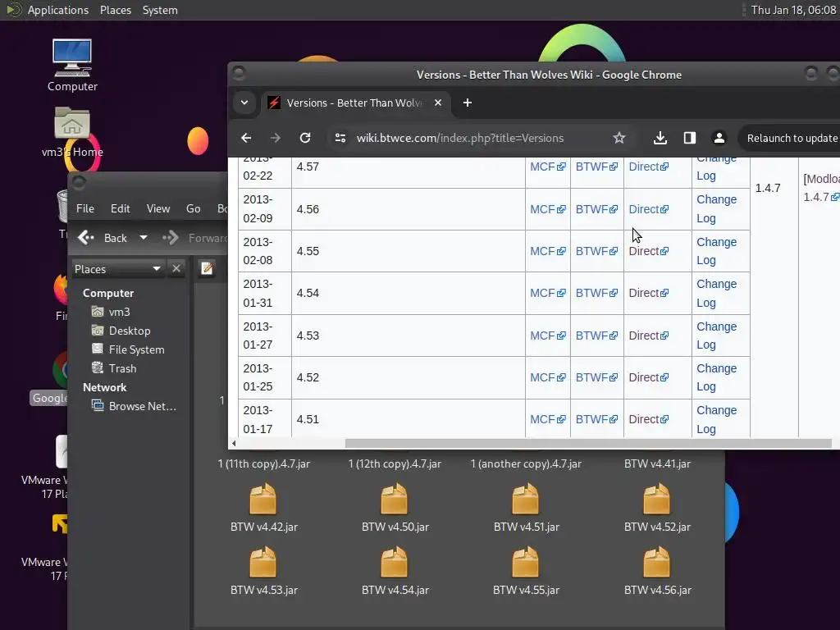Open View menu in file manager

(158, 208)
